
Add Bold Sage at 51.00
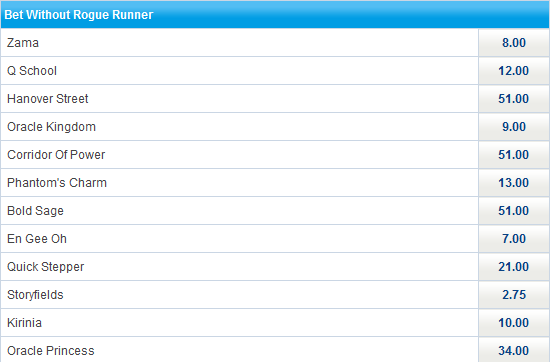coord(514,211)
